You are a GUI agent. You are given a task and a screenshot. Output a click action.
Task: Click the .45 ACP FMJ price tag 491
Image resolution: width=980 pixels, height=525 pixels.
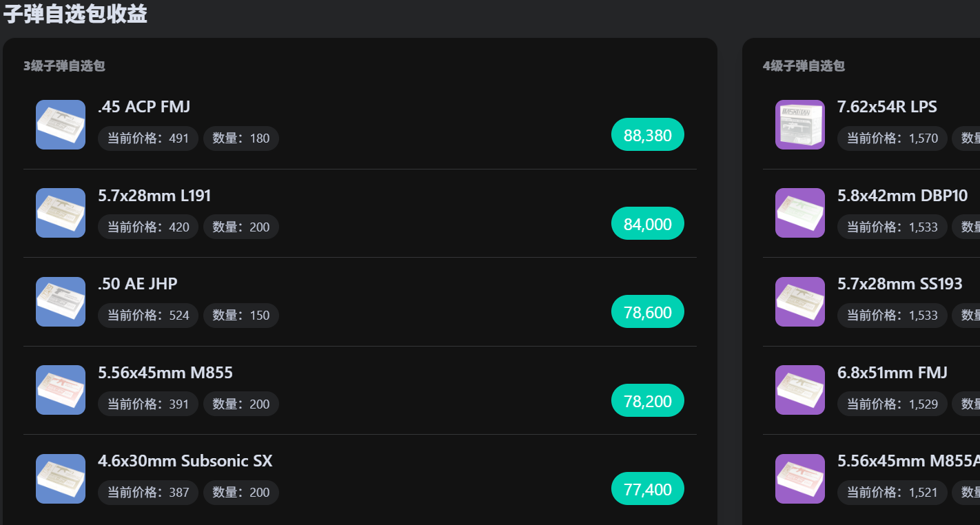pyautogui.click(x=148, y=138)
